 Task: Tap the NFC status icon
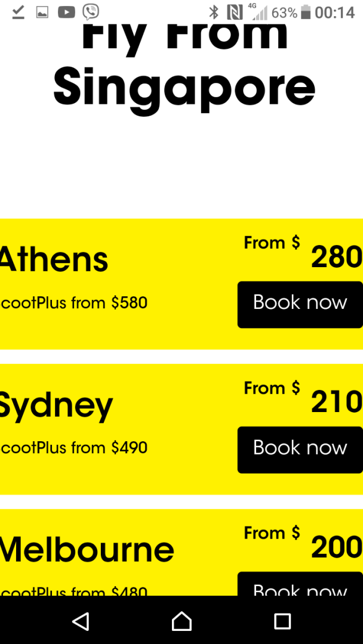coord(235,13)
